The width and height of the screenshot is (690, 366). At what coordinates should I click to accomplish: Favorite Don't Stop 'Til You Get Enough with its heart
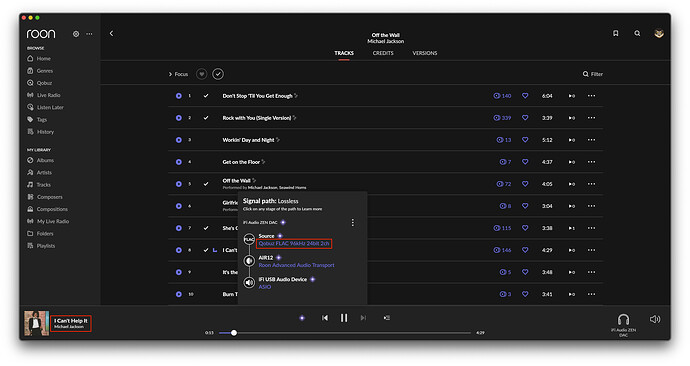(x=525, y=96)
